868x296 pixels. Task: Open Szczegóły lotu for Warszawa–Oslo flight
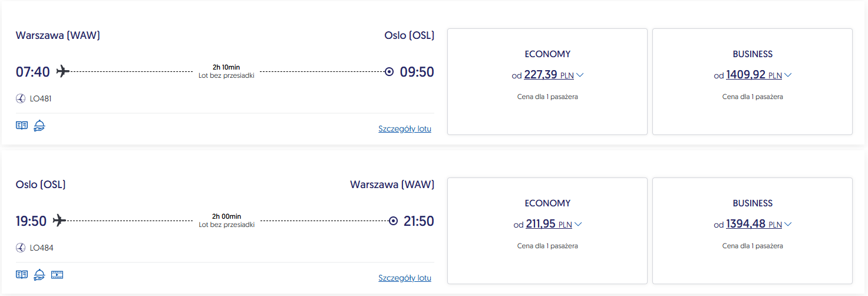pyautogui.click(x=405, y=129)
